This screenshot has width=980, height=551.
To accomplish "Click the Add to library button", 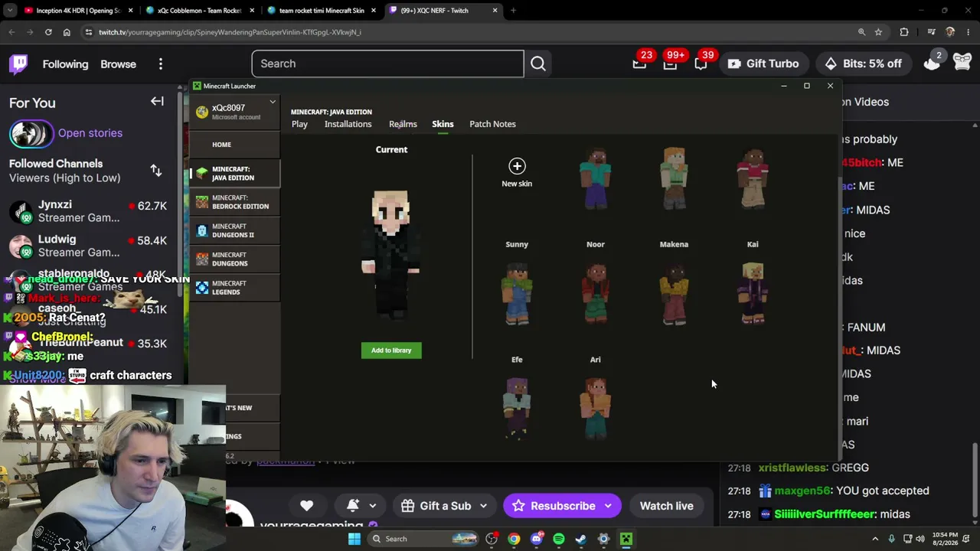I will click(x=391, y=350).
